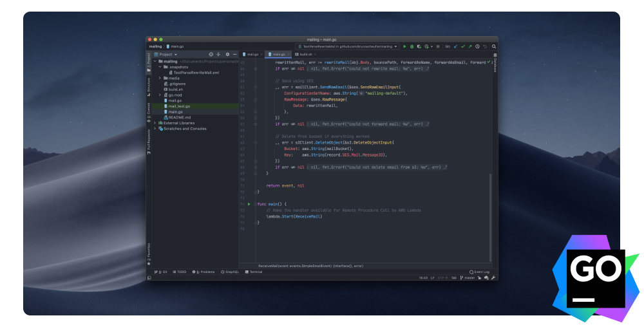Collapse the mailing root folder
644x327 pixels.
tap(155, 62)
